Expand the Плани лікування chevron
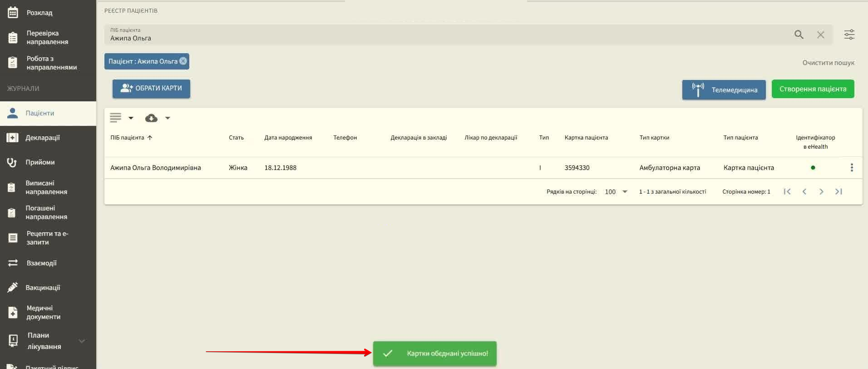 click(82, 341)
